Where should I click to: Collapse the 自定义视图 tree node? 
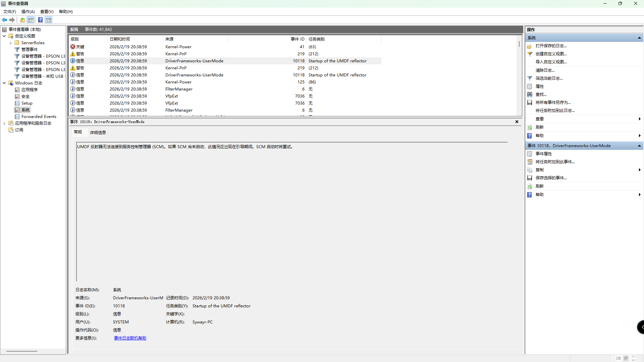click(4, 36)
